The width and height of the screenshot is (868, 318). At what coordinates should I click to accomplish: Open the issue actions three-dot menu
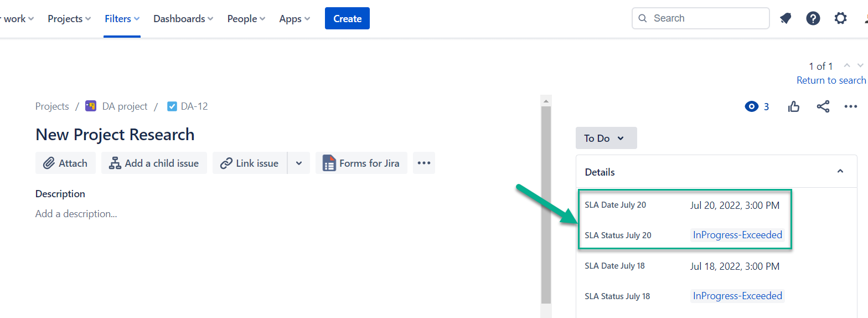click(x=851, y=107)
